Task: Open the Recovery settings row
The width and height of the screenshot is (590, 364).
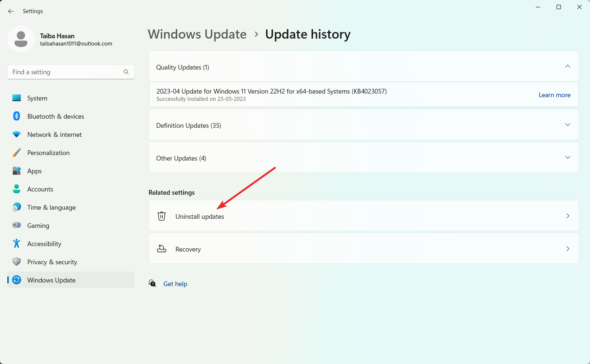Action: tap(363, 249)
